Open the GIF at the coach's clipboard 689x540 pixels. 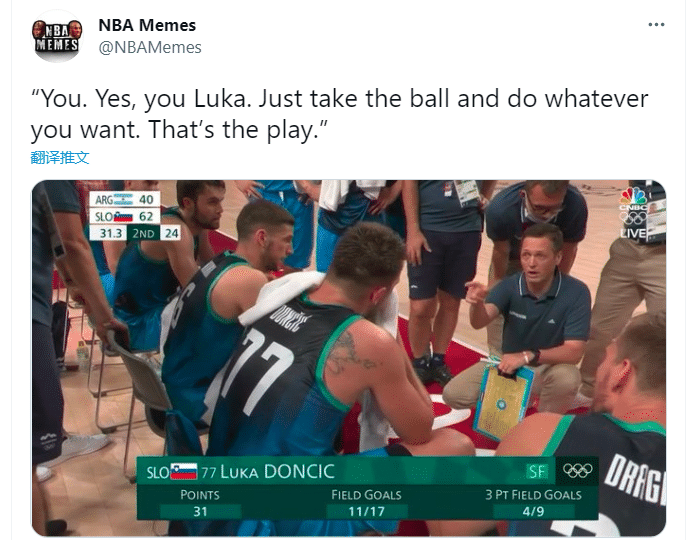click(503, 401)
